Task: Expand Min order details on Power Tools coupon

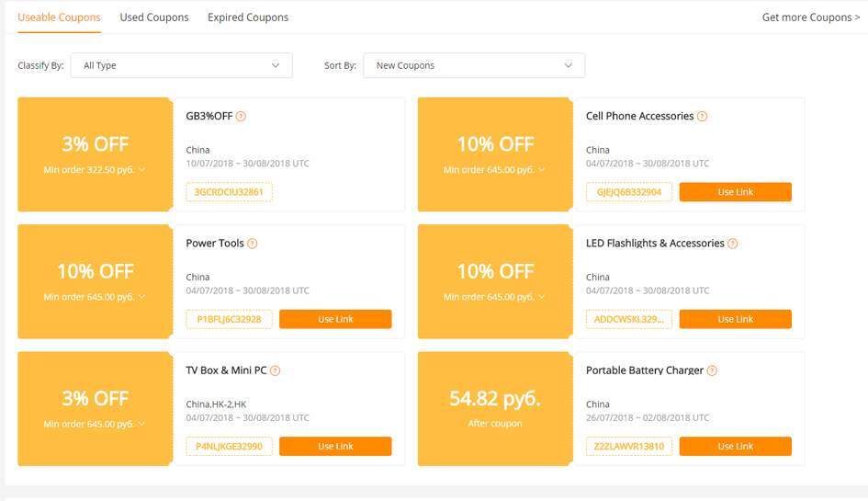Action: [141, 297]
